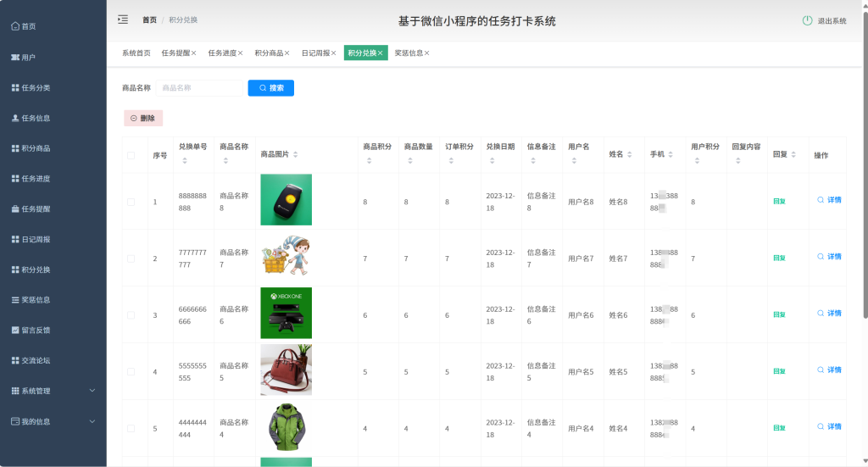Toggle the select-all checkbox in table header
Screen dimensions: 868x467
(131, 155)
